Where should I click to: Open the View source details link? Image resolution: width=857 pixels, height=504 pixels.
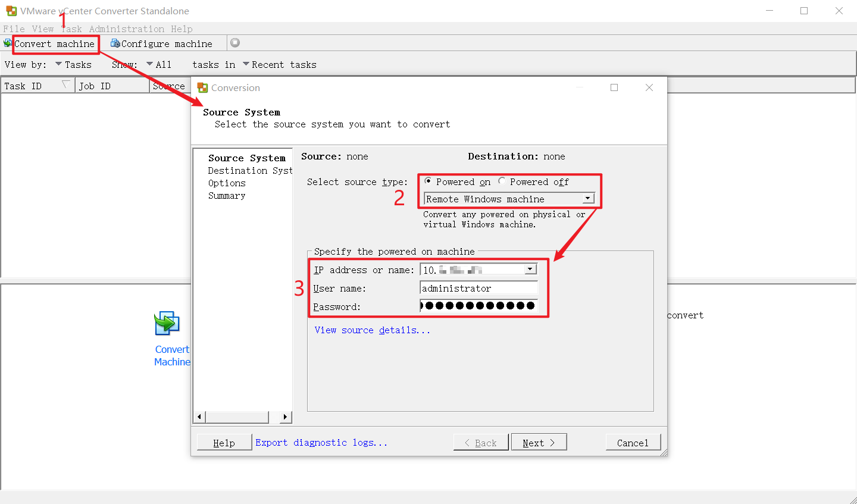pos(372,330)
